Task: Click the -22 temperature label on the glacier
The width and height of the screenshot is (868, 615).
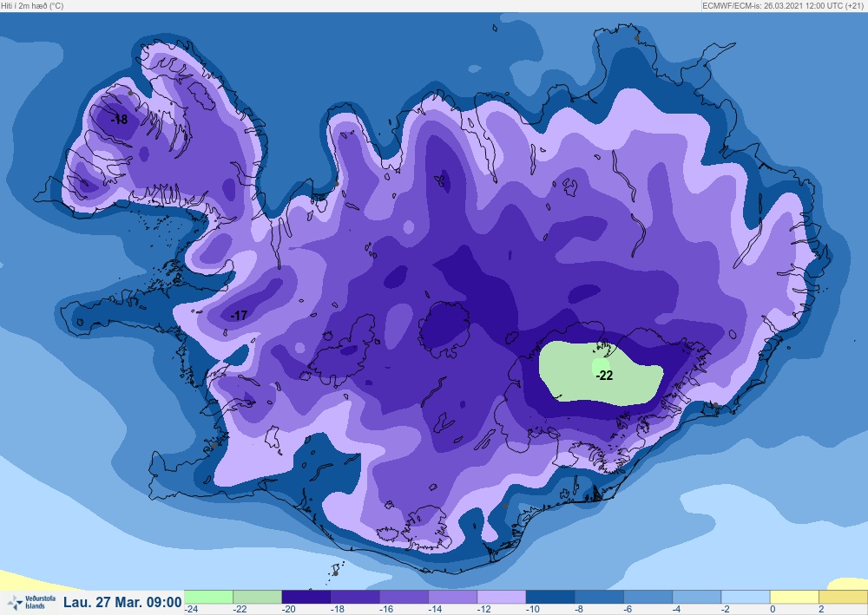Action: (x=604, y=376)
